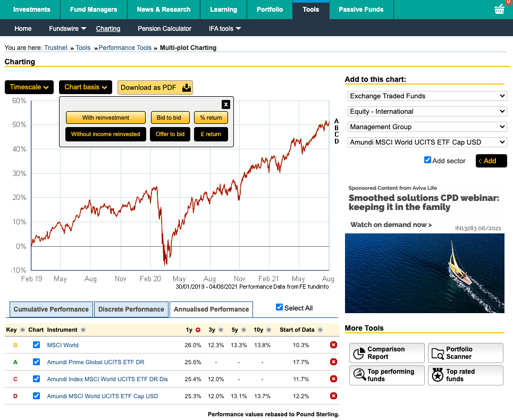Toggle the Select All checkbox
513x420 pixels.
280,307
